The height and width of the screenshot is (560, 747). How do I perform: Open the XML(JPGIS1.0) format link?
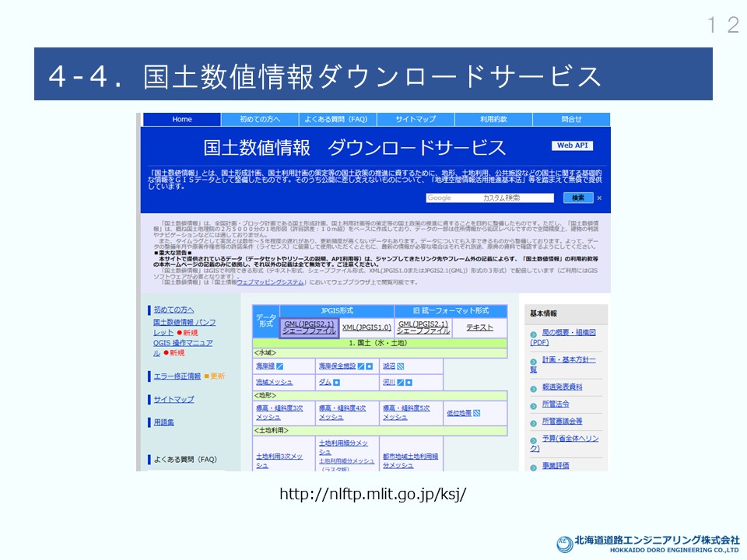click(x=366, y=327)
